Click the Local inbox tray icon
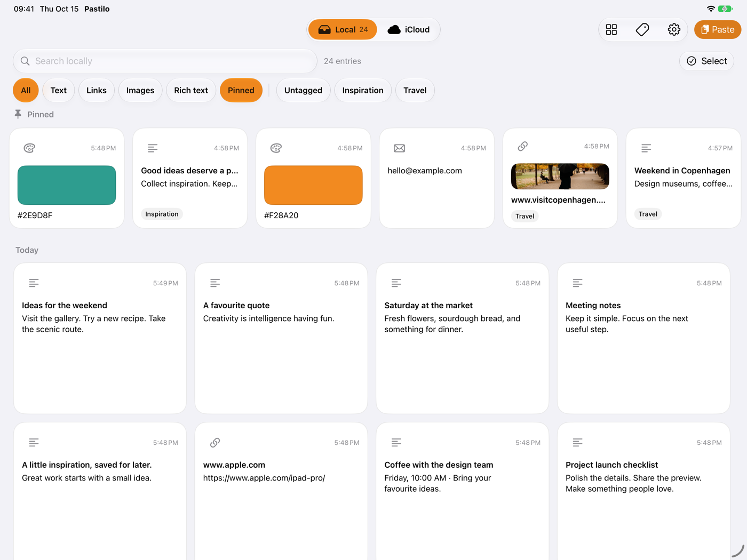This screenshot has height=560, width=747. (x=324, y=30)
